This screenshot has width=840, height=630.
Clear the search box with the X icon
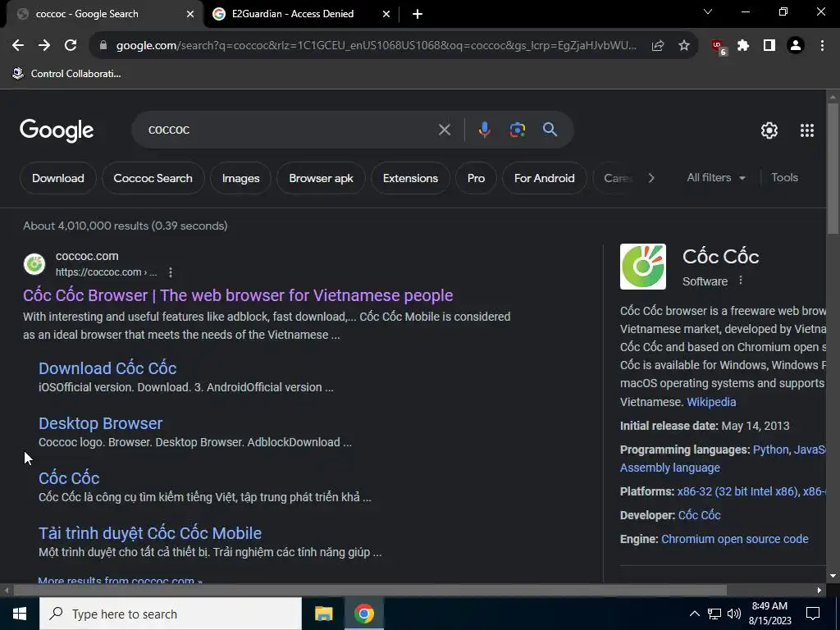pos(444,130)
